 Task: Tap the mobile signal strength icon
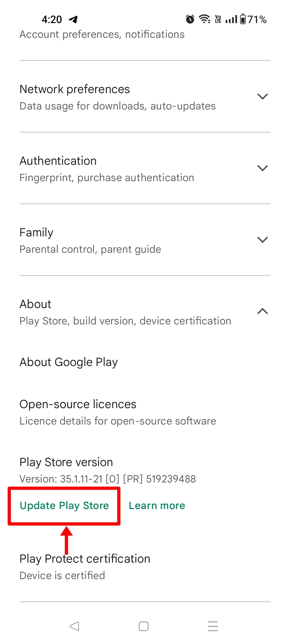coord(231,19)
